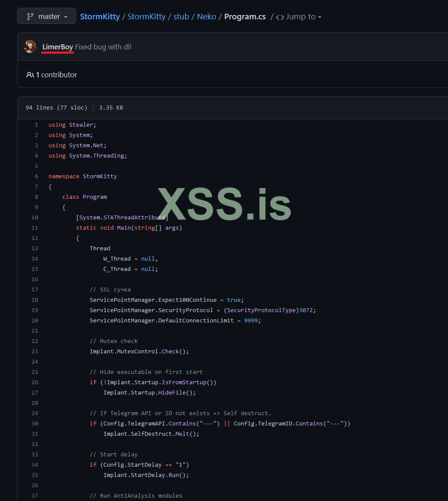448x501 pixels.
Task: Click the '// Mutex check' comment
Action: click(x=114, y=341)
